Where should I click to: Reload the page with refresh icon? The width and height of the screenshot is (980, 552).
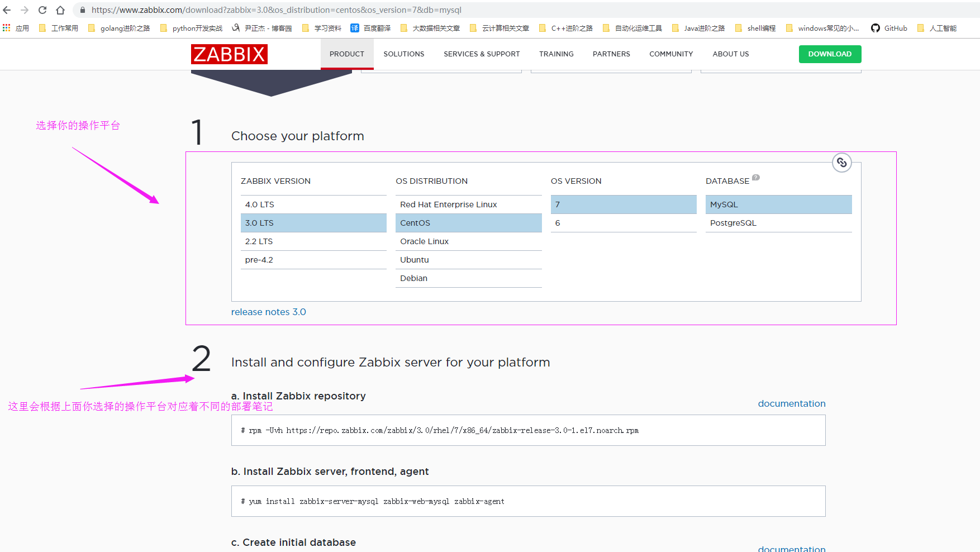42,10
